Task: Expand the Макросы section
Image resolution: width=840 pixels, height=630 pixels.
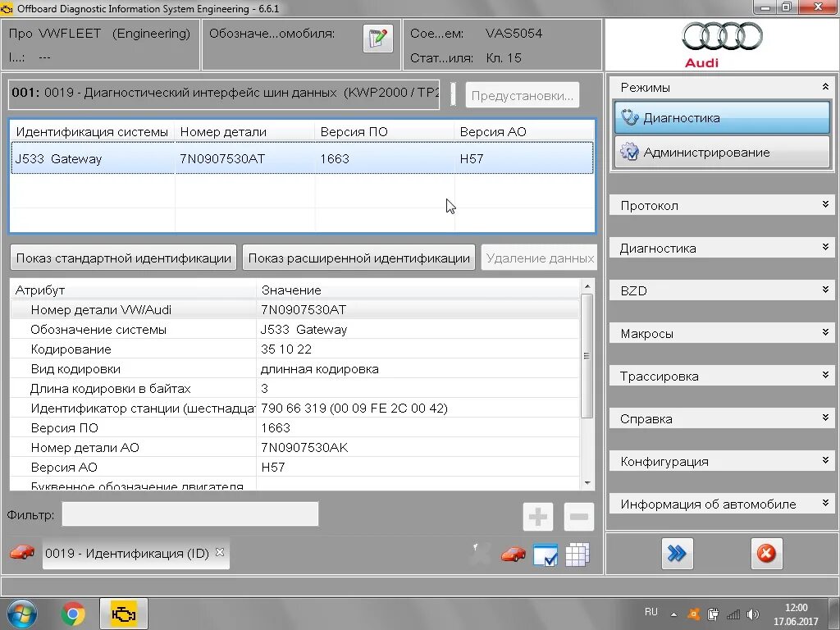Action: coord(722,333)
